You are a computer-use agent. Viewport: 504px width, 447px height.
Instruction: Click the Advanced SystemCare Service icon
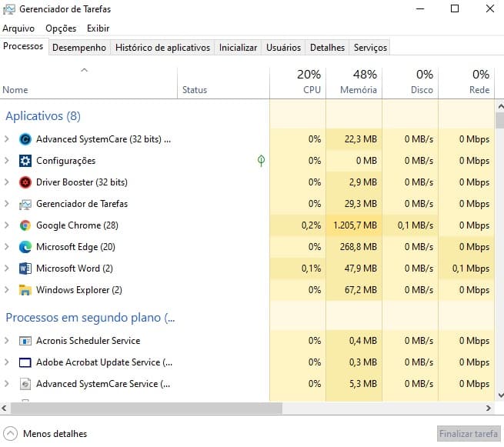coord(25,384)
